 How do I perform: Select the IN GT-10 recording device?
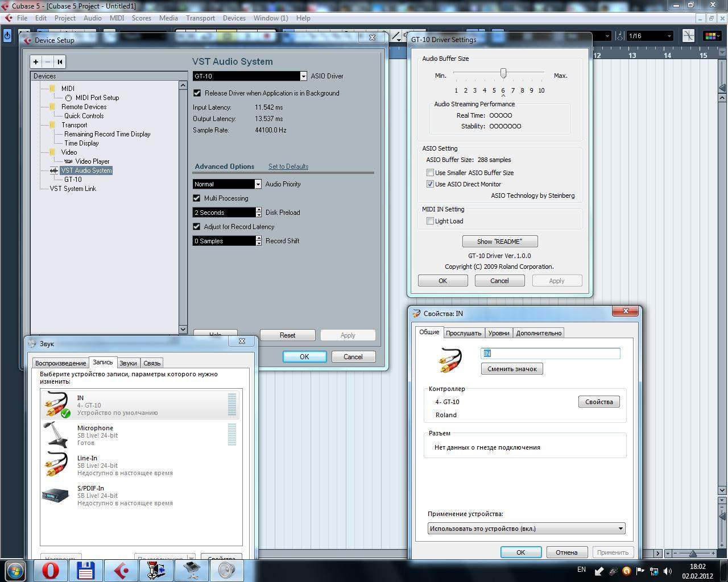point(140,405)
